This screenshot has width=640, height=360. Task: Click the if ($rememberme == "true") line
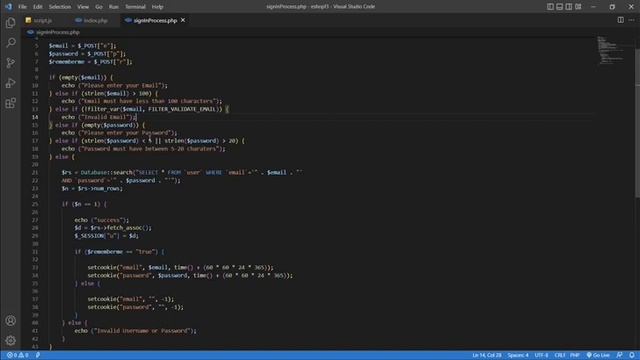click(120, 252)
